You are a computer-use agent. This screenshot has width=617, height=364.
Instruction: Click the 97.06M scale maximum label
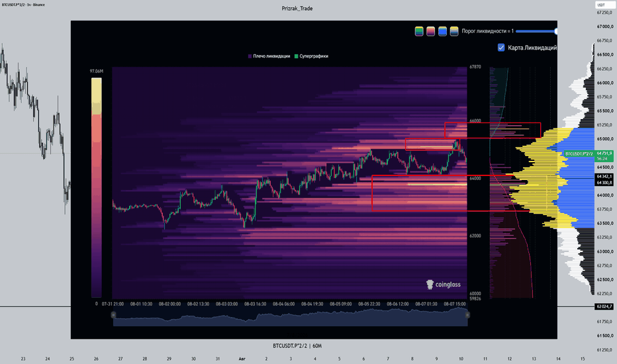97,71
